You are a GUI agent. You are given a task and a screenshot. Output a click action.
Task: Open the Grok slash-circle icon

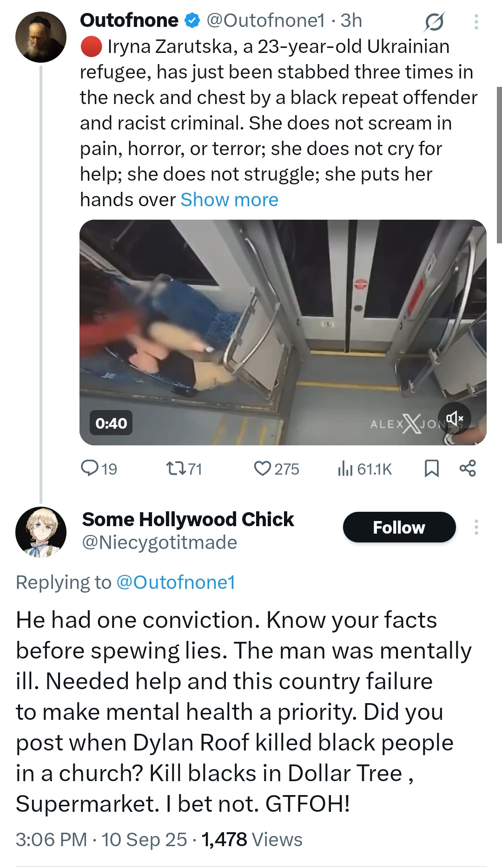(434, 21)
